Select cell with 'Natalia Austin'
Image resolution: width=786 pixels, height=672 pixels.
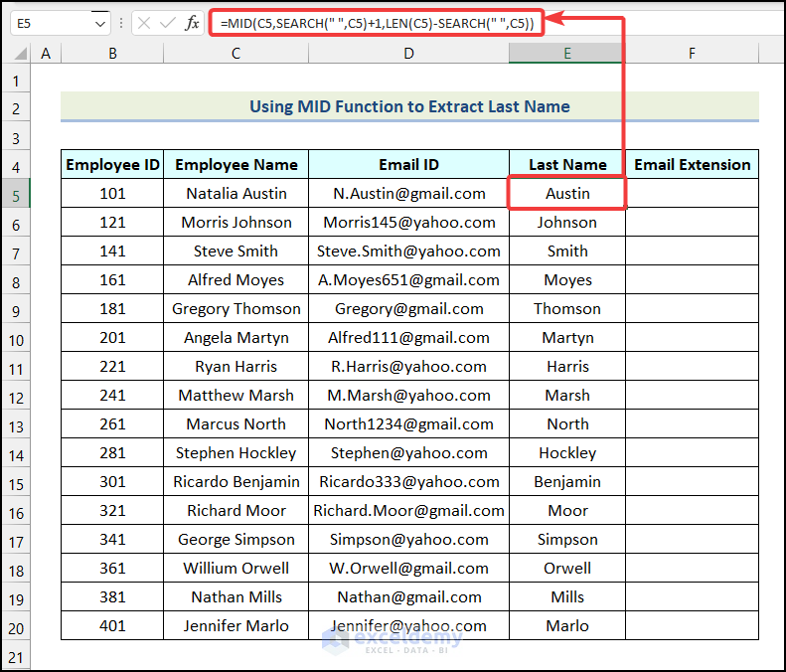pos(236,193)
